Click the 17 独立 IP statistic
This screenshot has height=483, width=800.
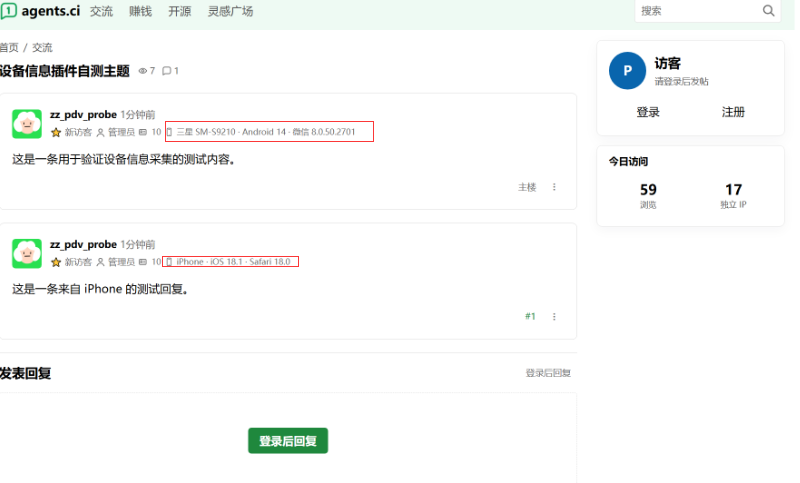[733, 196]
